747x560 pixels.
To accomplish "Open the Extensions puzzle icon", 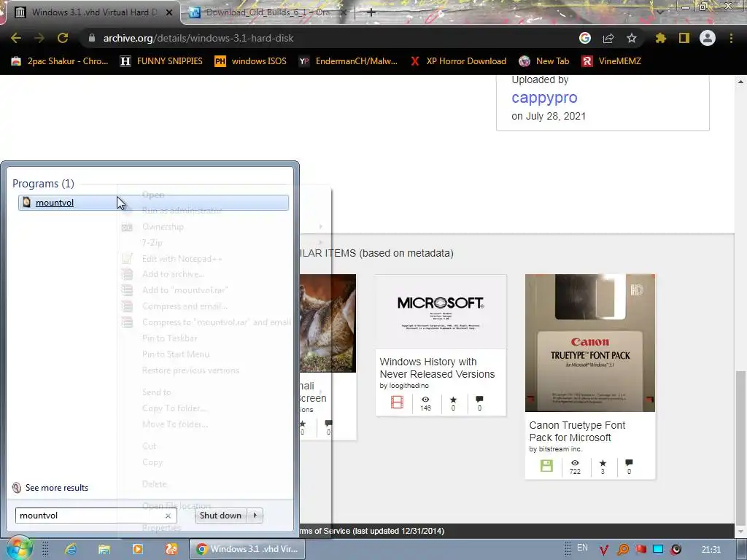I will pos(661,38).
